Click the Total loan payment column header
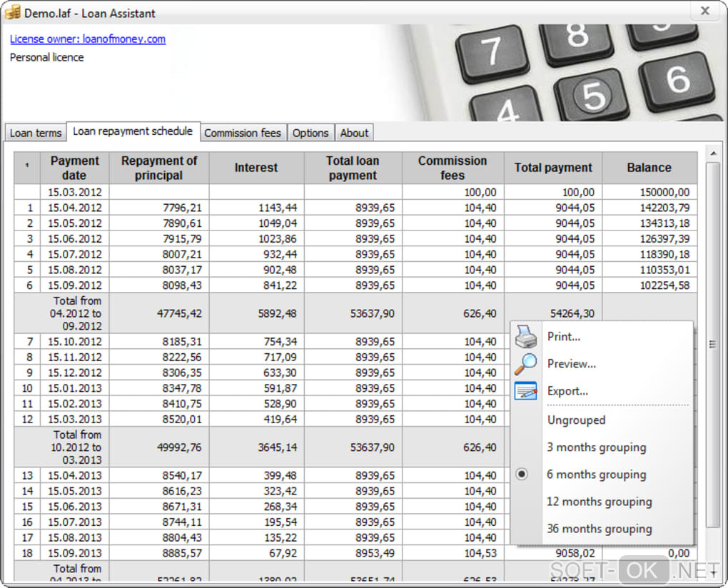Image resolution: width=728 pixels, height=588 pixels. tap(353, 168)
